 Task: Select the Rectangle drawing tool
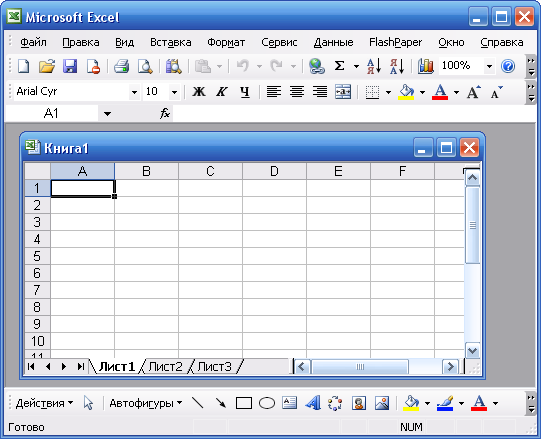click(x=244, y=403)
